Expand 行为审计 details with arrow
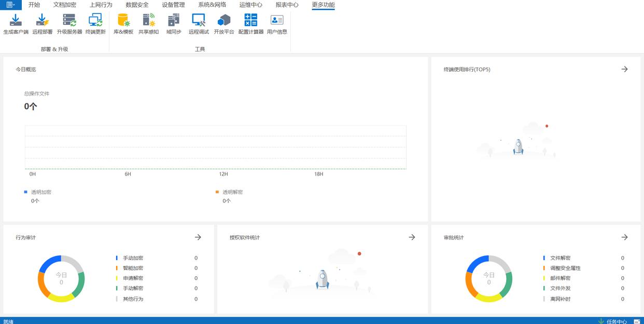 point(198,237)
